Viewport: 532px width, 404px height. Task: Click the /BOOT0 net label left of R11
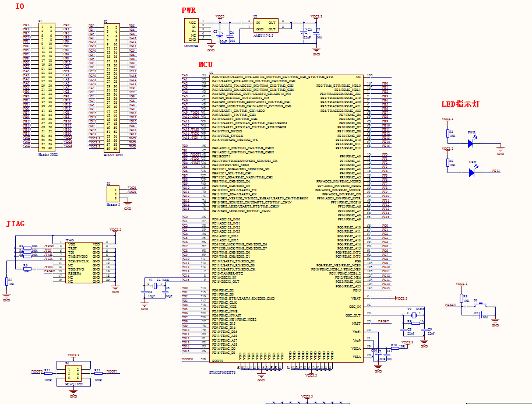(x=37, y=371)
